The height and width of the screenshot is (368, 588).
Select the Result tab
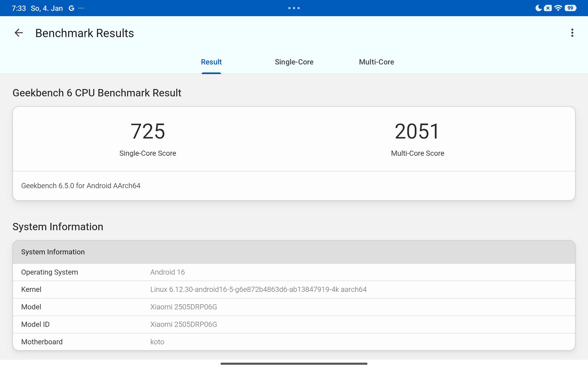click(x=211, y=62)
